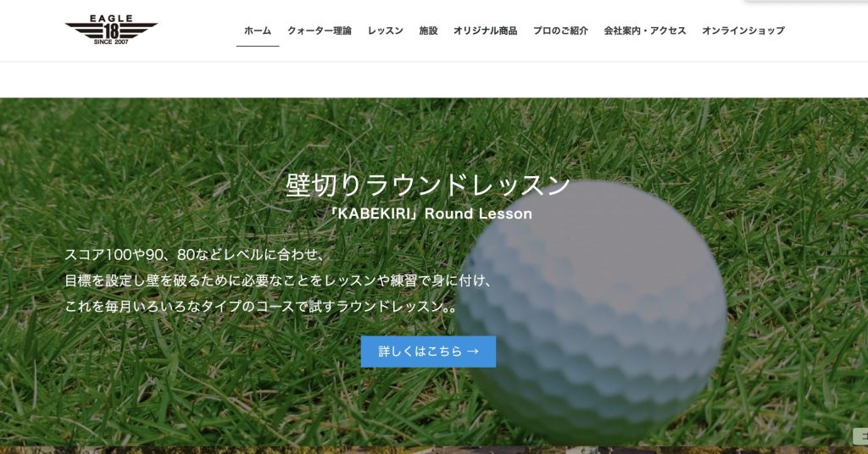The image size is (868, 454).
Task: Click the underline below ホーム tab
Action: (258, 47)
